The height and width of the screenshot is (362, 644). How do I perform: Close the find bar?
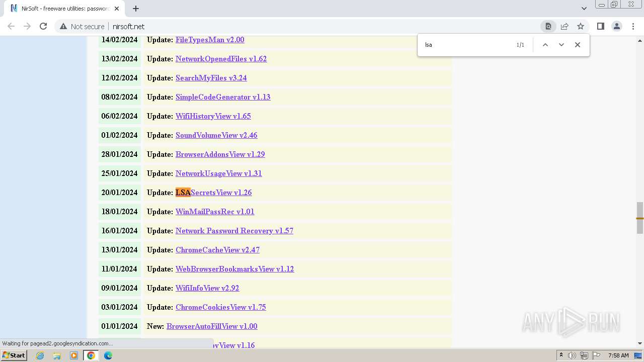click(x=578, y=45)
